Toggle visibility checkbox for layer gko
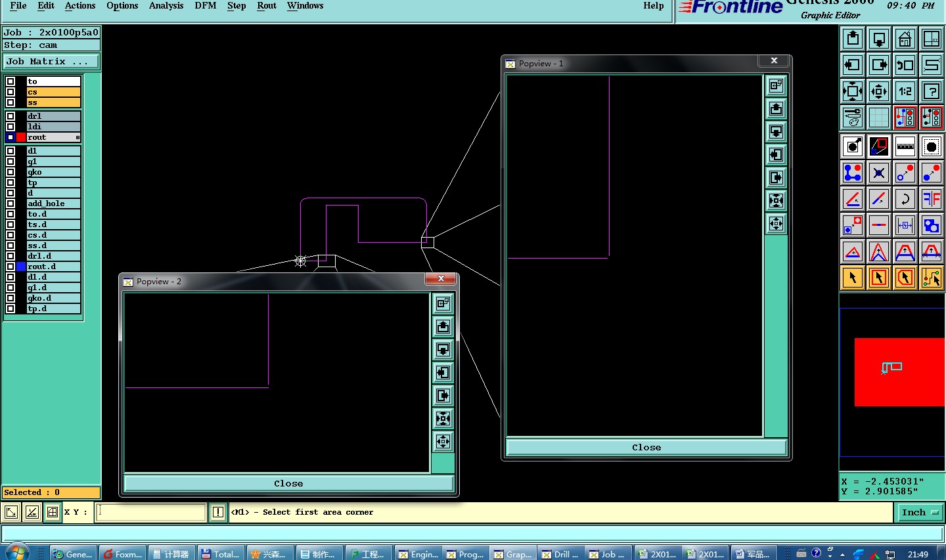The image size is (946, 560). 11,172
